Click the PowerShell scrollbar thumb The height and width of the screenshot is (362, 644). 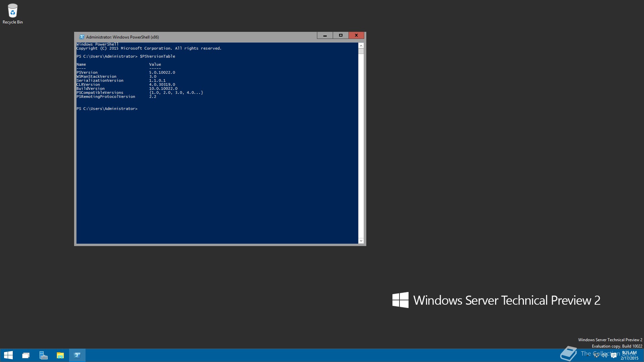point(361,51)
